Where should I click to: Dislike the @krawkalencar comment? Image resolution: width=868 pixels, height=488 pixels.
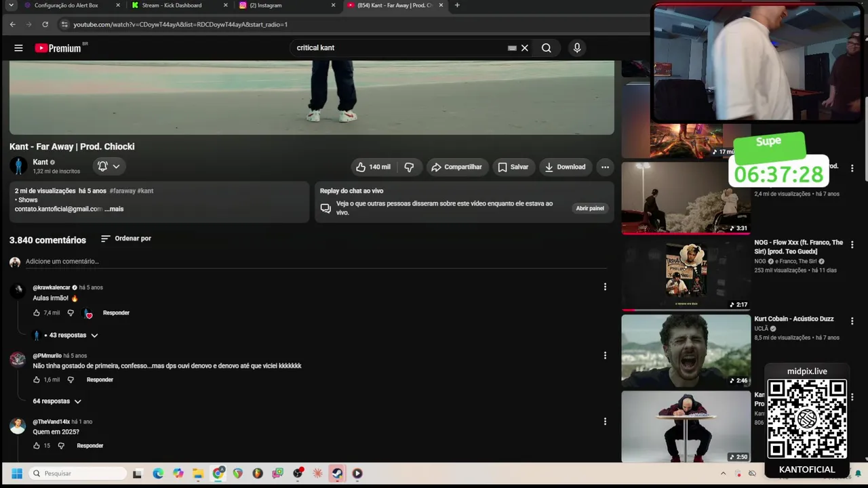(71, 312)
